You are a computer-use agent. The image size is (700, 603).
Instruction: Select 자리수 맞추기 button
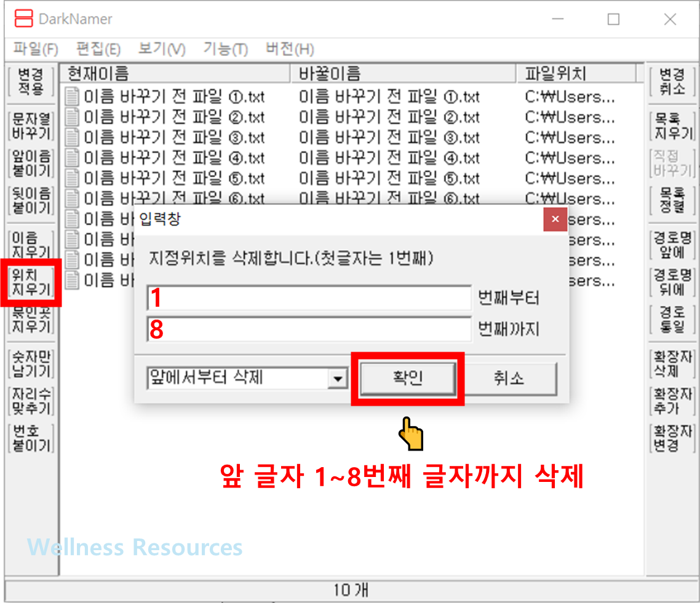click(31, 401)
